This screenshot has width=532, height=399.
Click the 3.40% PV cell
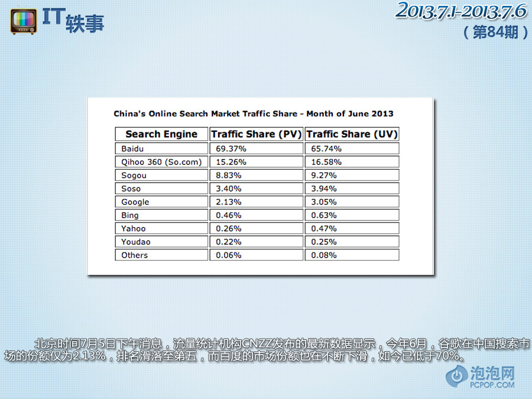click(x=257, y=189)
